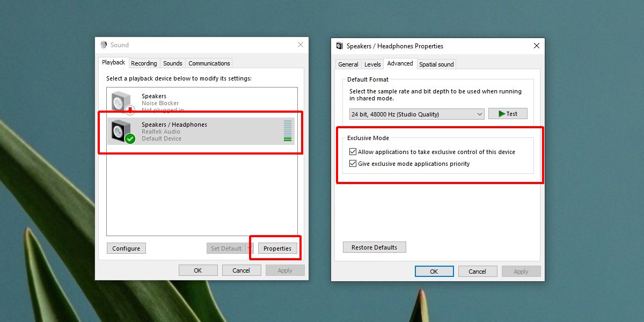644x322 pixels.
Task: Open the Communications tab
Action: click(209, 63)
